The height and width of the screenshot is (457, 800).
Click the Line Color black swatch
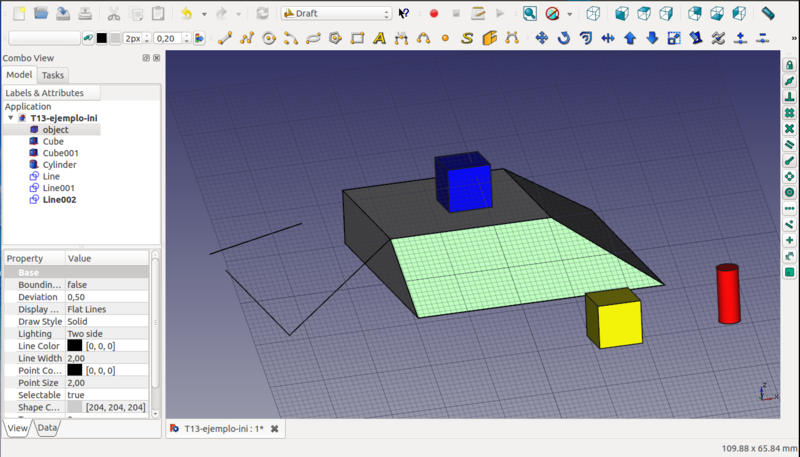coord(75,345)
